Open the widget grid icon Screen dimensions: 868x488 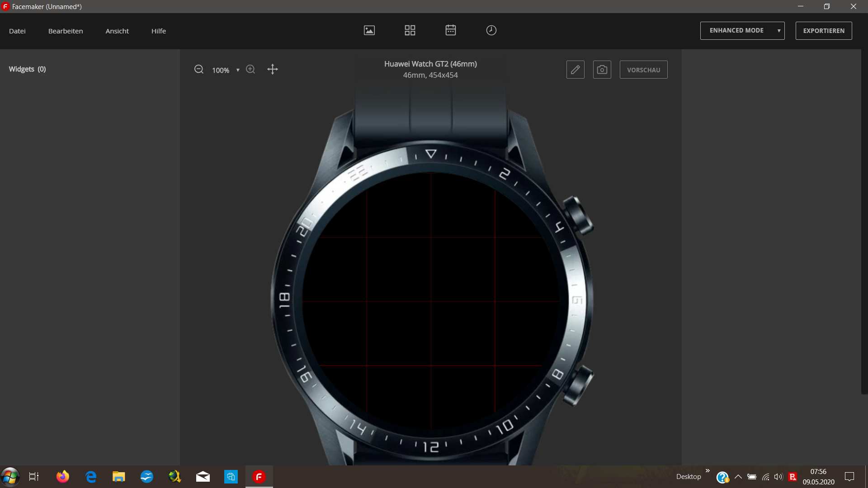click(410, 30)
